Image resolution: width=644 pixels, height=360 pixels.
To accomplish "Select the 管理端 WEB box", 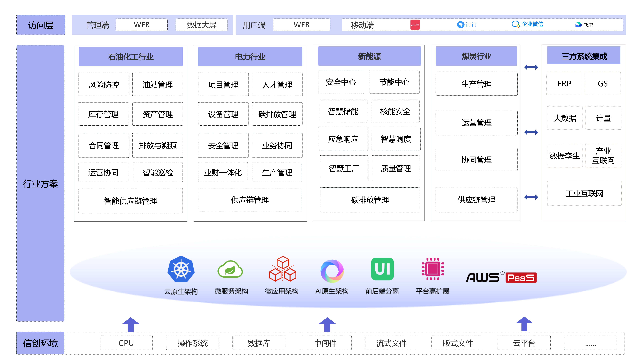I will pos(141,25).
